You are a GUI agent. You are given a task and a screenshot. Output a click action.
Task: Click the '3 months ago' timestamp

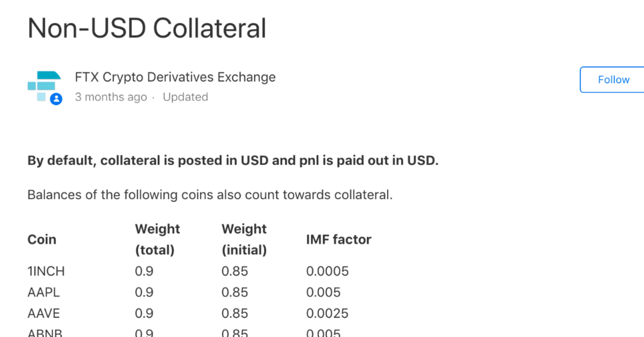click(111, 97)
